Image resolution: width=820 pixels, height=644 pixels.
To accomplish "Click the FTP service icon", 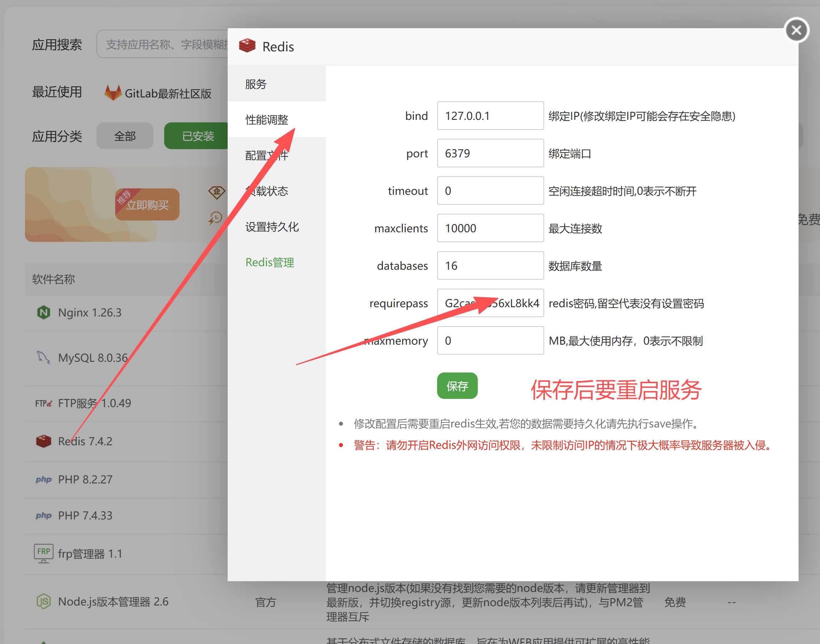I will tap(44, 403).
